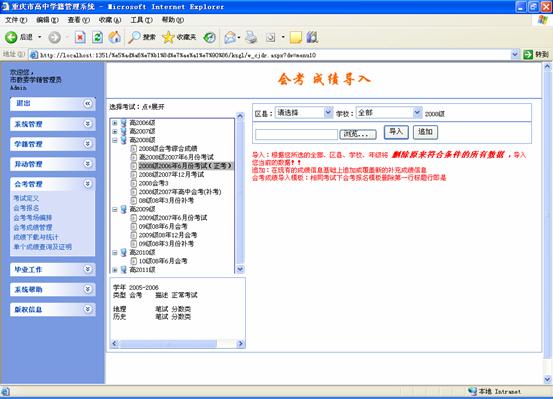Expand the 高2011级 tree node

[115, 270]
